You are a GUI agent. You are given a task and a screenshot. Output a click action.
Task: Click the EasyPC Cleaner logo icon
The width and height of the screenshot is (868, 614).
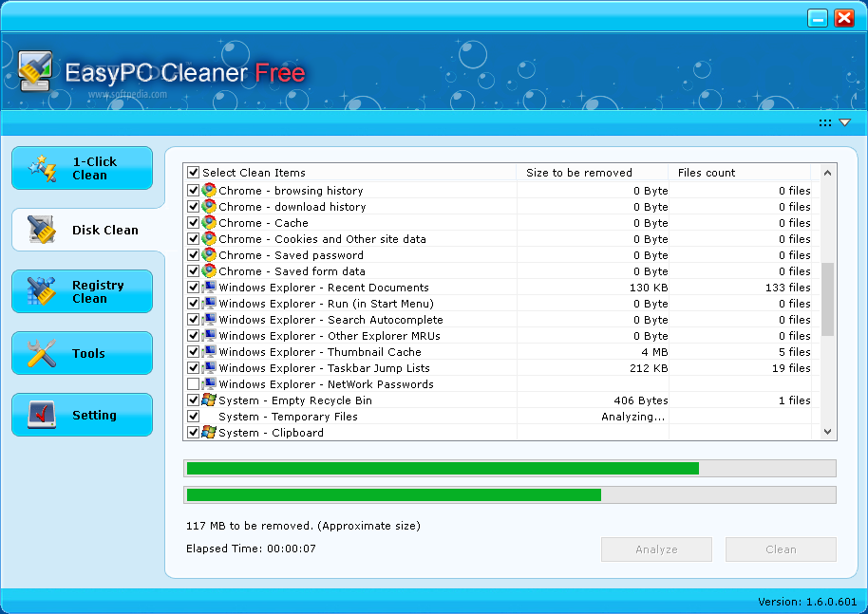[x=35, y=71]
